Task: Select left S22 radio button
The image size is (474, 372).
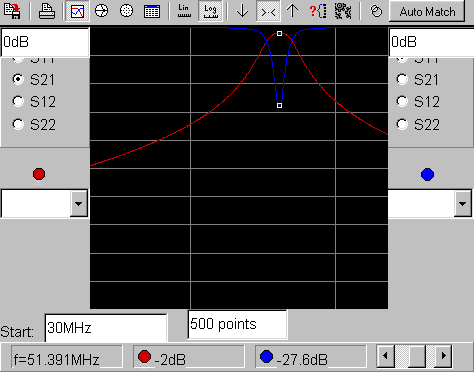Action: 18,124
